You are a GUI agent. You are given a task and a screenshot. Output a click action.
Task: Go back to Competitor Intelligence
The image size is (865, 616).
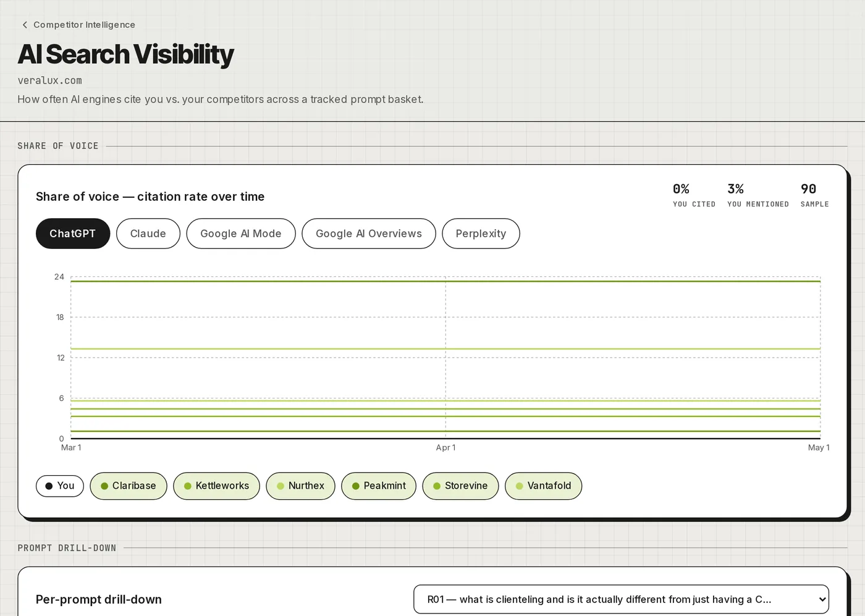[x=78, y=25]
